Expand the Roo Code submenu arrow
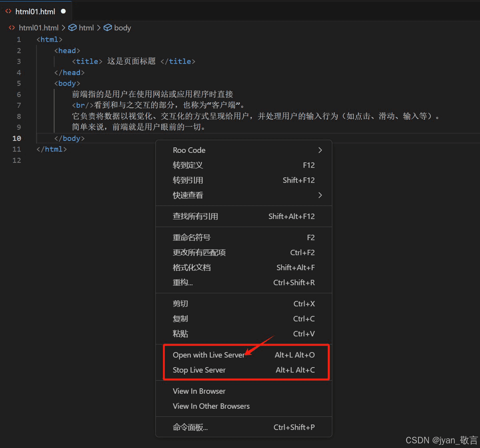Screen dimensions: 480x448 pos(320,150)
